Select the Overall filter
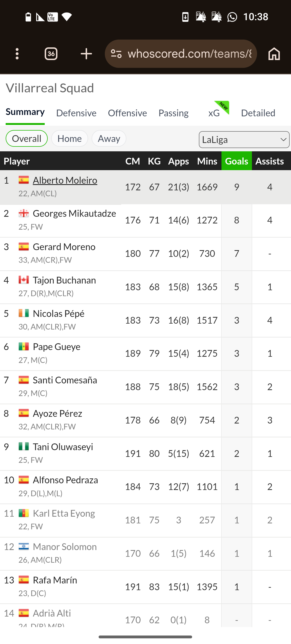Image resolution: width=291 pixels, height=644 pixels. tap(26, 138)
